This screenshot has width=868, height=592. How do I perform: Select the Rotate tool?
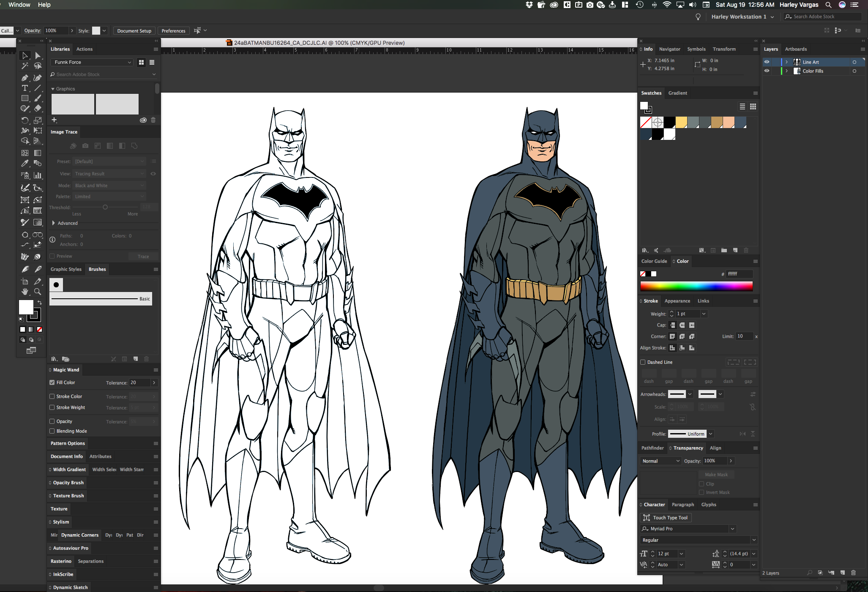(25, 120)
